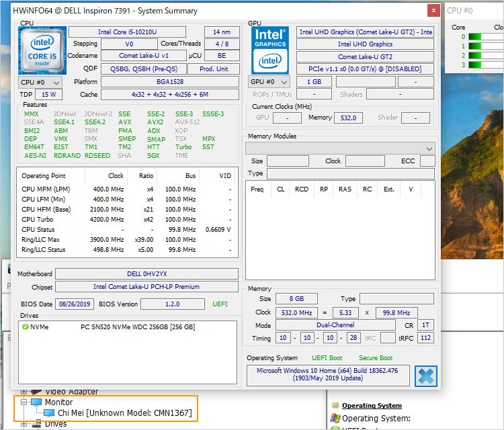Click the Secure Boot status label

click(376, 357)
